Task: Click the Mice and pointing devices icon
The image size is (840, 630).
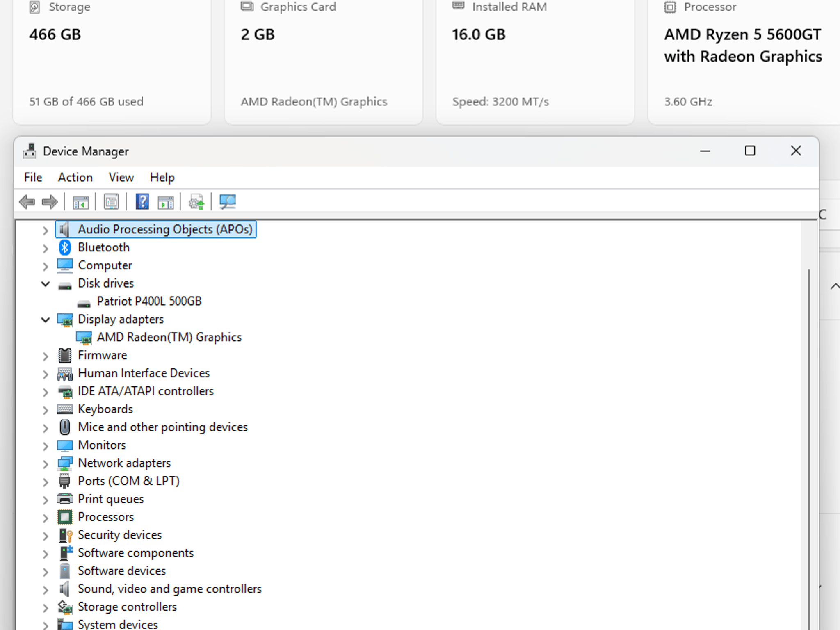Action: click(x=65, y=427)
